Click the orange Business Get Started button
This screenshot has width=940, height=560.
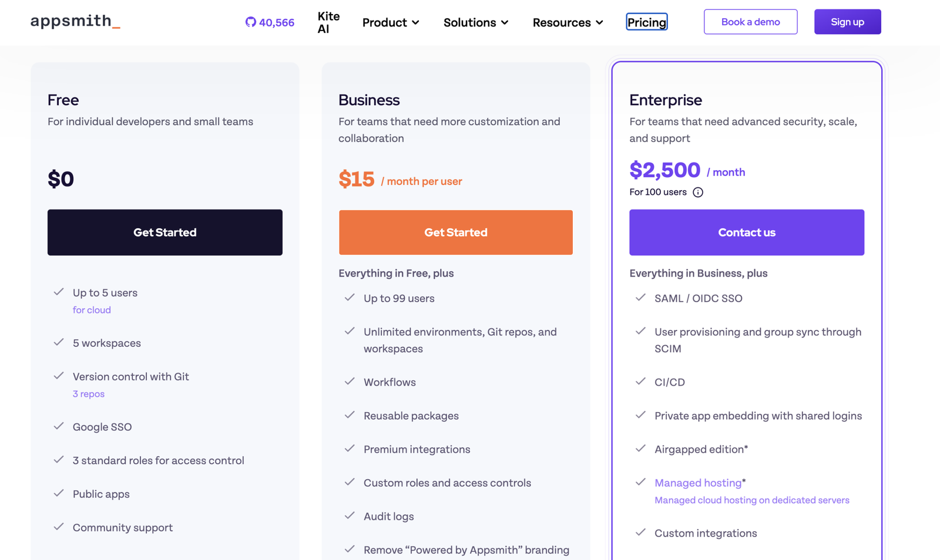coord(456,232)
